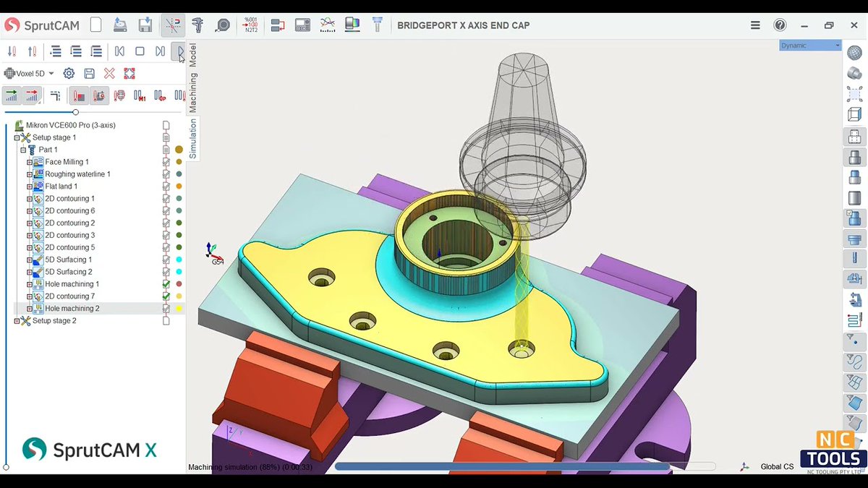Screen dimensions: 868x488
Task: Toggle red arrow speed bars button
Action: (x=32, y=95)
